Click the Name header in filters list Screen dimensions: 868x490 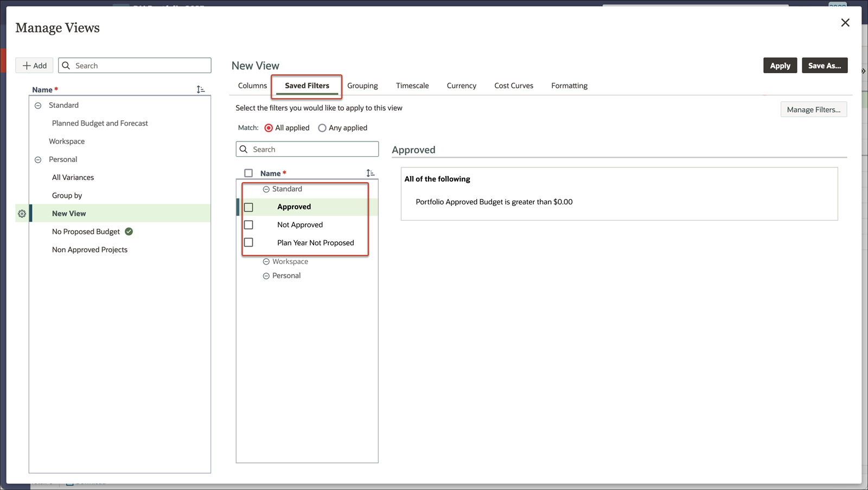pyautogui.click(x=270, y=173)
